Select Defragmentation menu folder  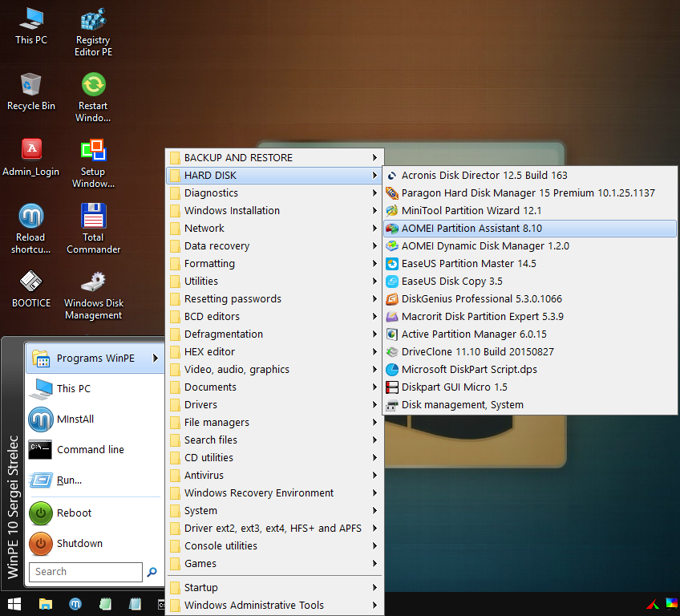274,334
